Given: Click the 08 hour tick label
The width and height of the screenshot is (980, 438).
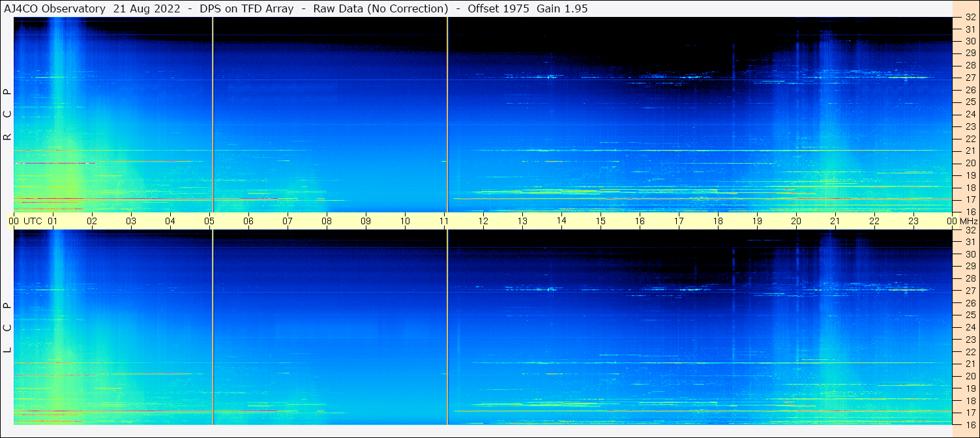Looking at the screenshot, I should pyautogui.click(x=327, y=221).
